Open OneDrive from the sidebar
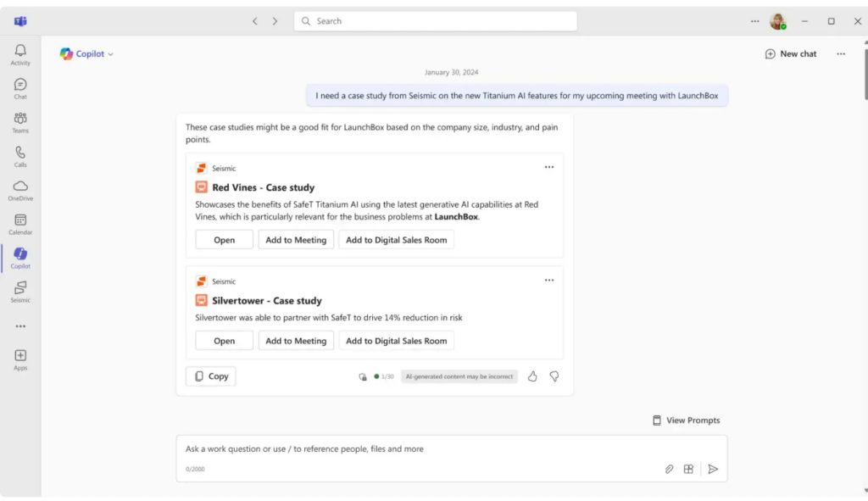This screenshot has width=868, height=501. click(x=20, y=191)
